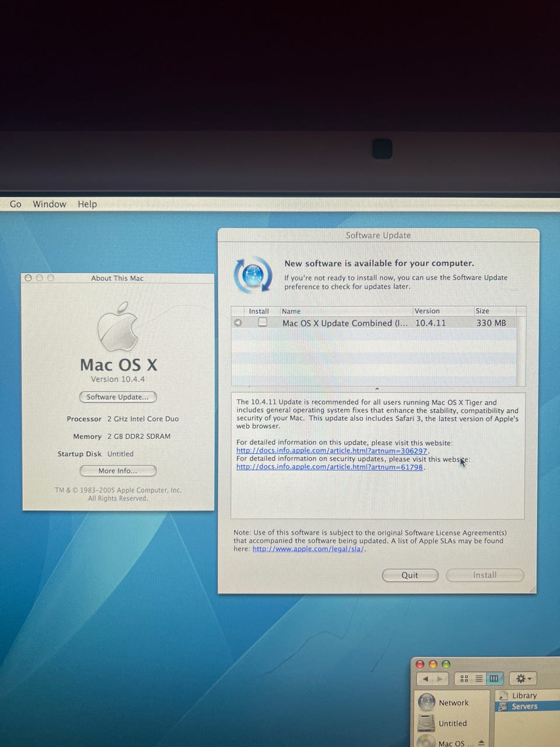Image resolution: width=560 pixels, height=747 pixels.
Task: Quit Software Update
Action: (409, 575)
